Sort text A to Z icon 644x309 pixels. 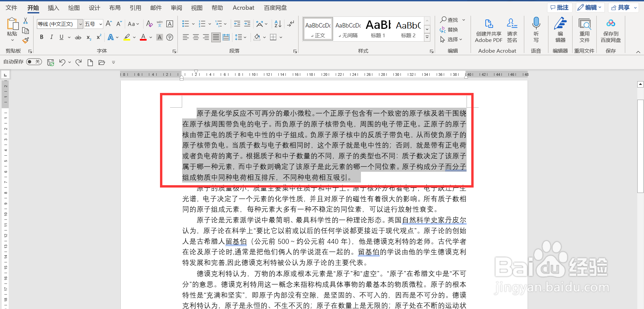click(x=278, y=24)
